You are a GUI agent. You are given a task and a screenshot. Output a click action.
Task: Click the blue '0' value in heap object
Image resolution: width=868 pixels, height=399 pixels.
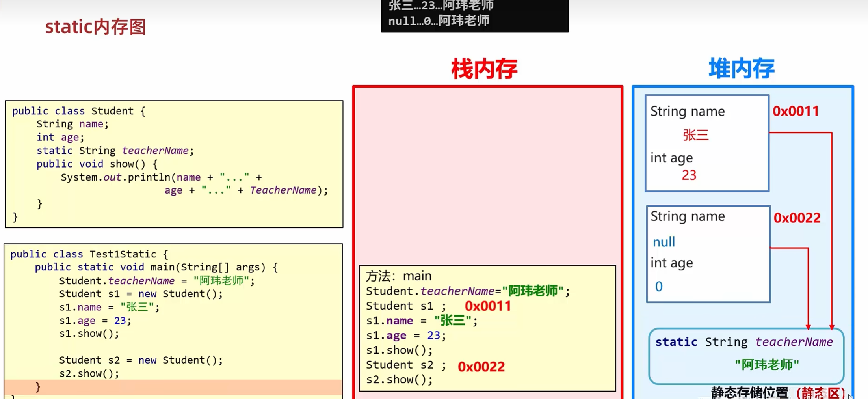(659, 286)
